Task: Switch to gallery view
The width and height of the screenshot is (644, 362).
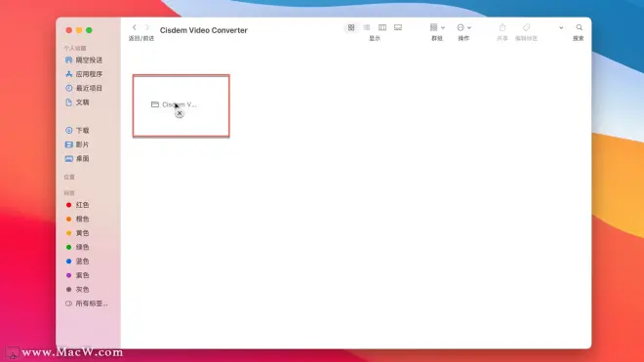Action: pos(398,27)
